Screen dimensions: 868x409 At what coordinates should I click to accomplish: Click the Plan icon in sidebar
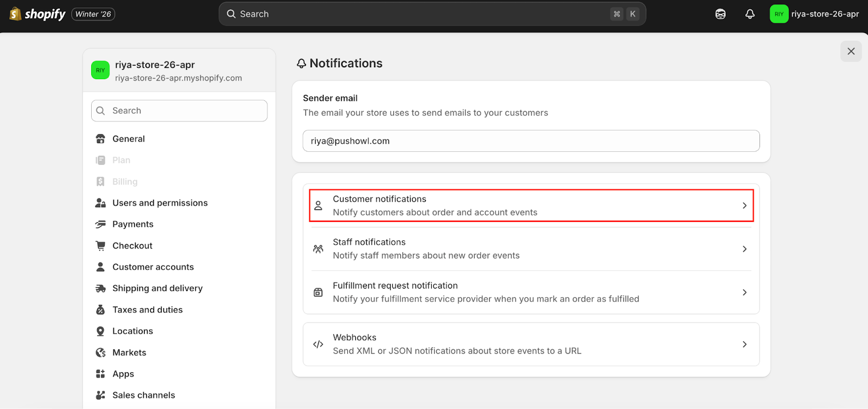click(x=100, y=160)
